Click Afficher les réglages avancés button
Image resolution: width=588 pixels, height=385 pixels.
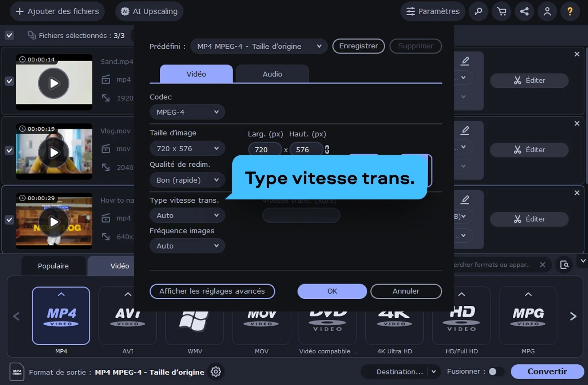coord(212,291)
